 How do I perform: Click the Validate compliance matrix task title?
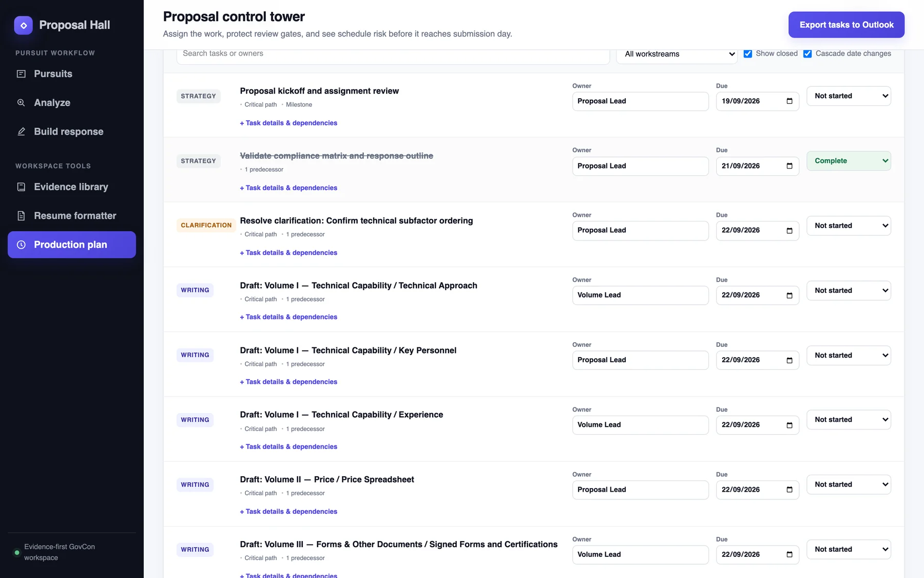pos(336,156)
